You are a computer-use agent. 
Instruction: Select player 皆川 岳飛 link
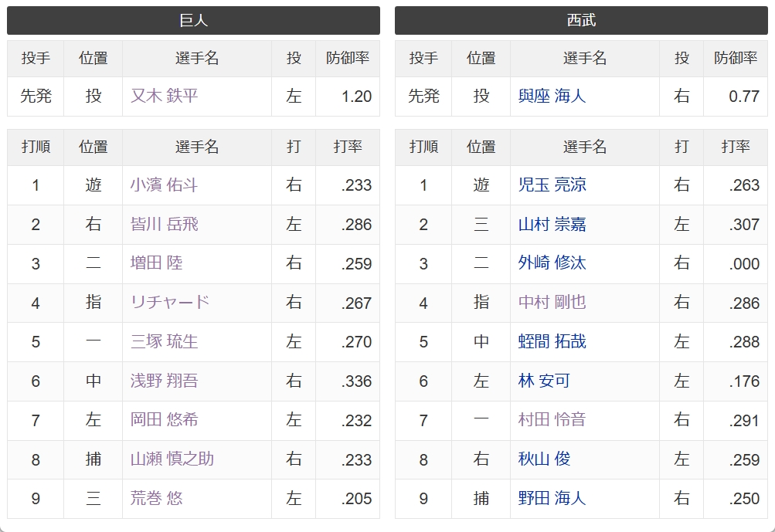coord(164,224)
